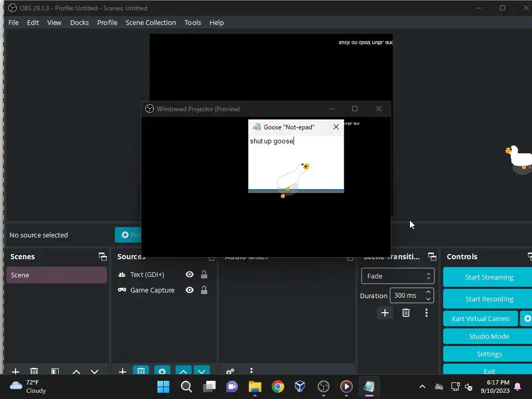Remove selected source with trash icon
The image size is (532, 399).
(141, 370)
